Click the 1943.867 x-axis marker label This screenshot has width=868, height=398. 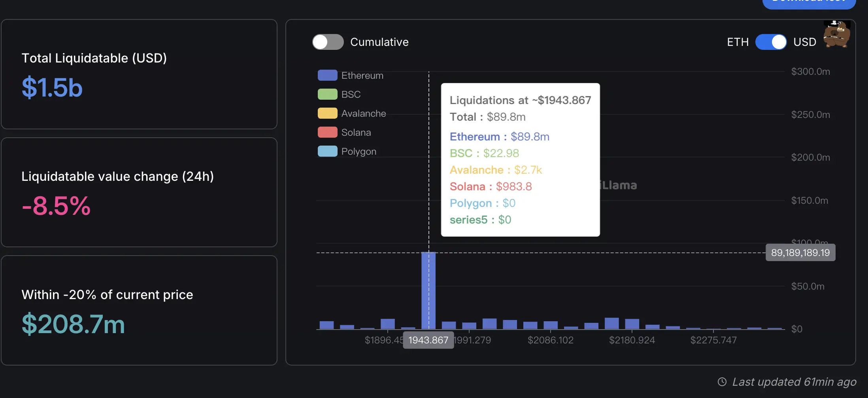click(x=428, y=340)
